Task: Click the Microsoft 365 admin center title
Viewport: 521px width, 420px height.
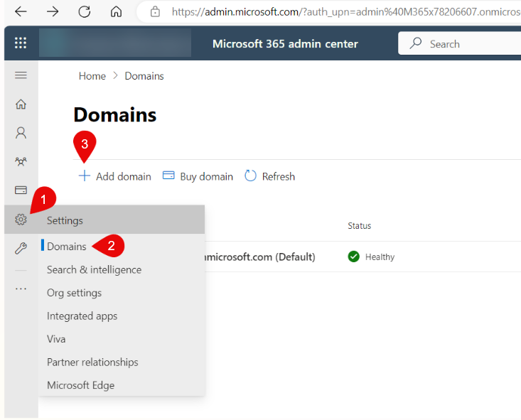Action: point(285,44)
